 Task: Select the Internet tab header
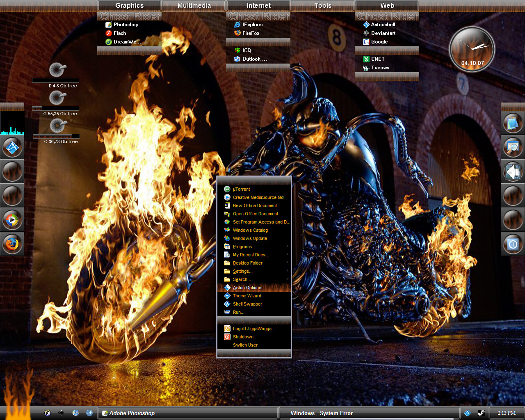coord(258,6)
